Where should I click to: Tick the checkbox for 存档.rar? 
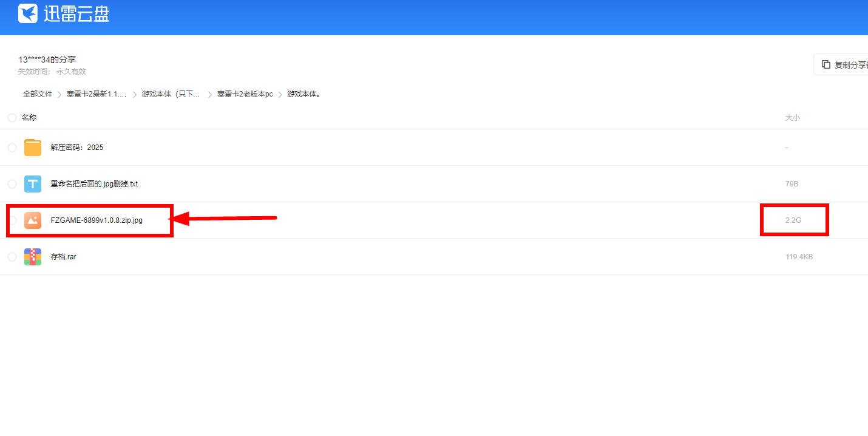pyautogui.click(x=12, y=257)
